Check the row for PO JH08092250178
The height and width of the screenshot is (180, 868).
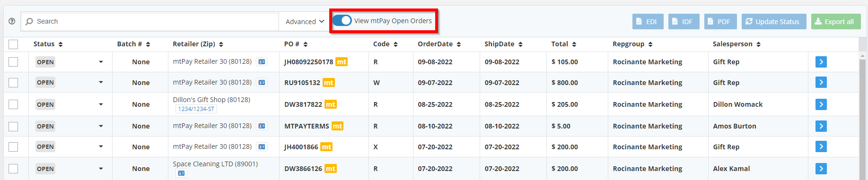pos(13,62)
